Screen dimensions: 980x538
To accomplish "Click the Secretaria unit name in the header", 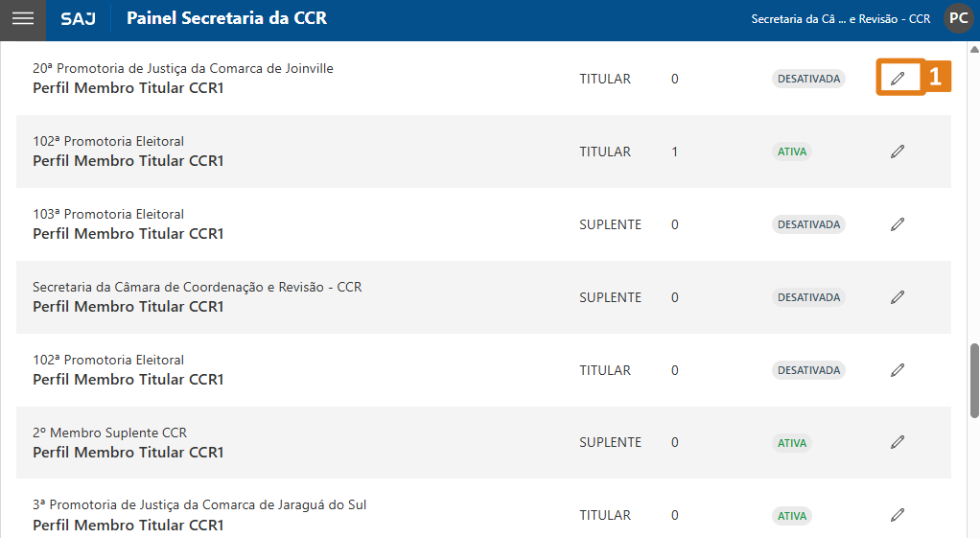I will pos(840,19).
